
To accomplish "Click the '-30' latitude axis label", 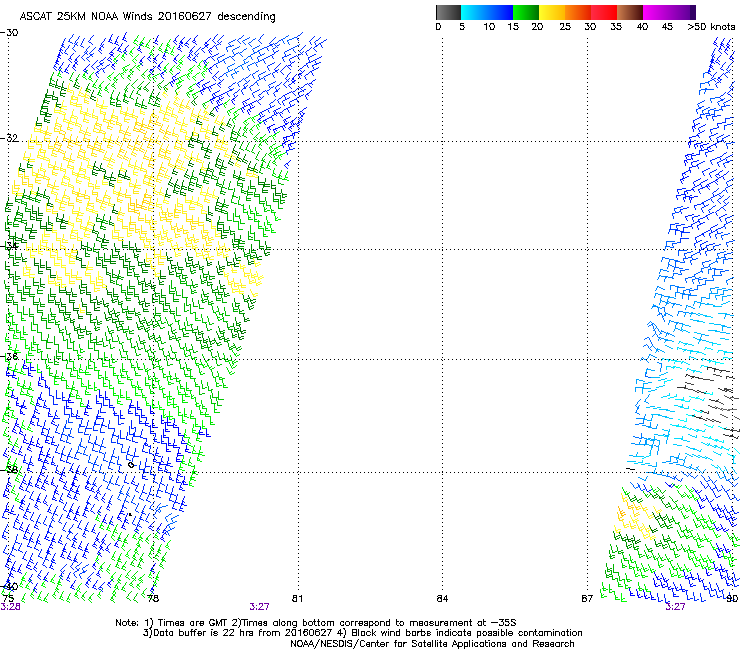I will click(9, 33).
